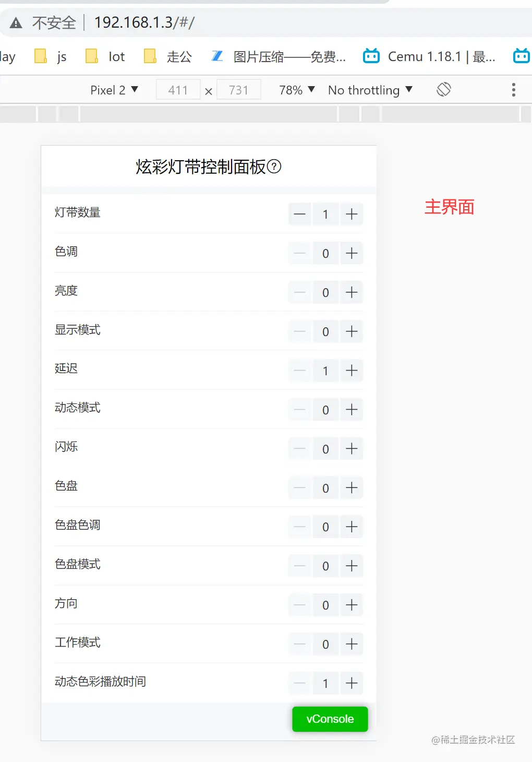This screenshot has width=532, height=762.
Task: Increase 亮度 with the plus button
Action: point(352,292)
